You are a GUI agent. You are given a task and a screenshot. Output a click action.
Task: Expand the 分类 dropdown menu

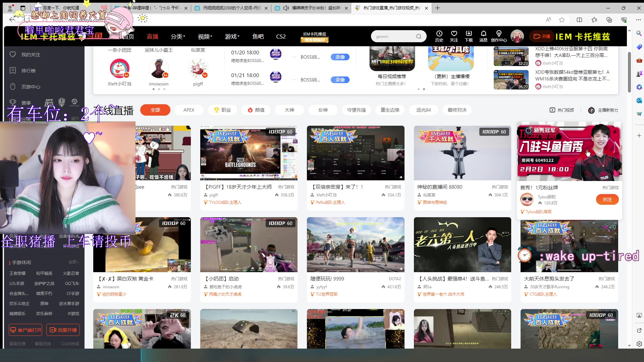pos(178,37)
